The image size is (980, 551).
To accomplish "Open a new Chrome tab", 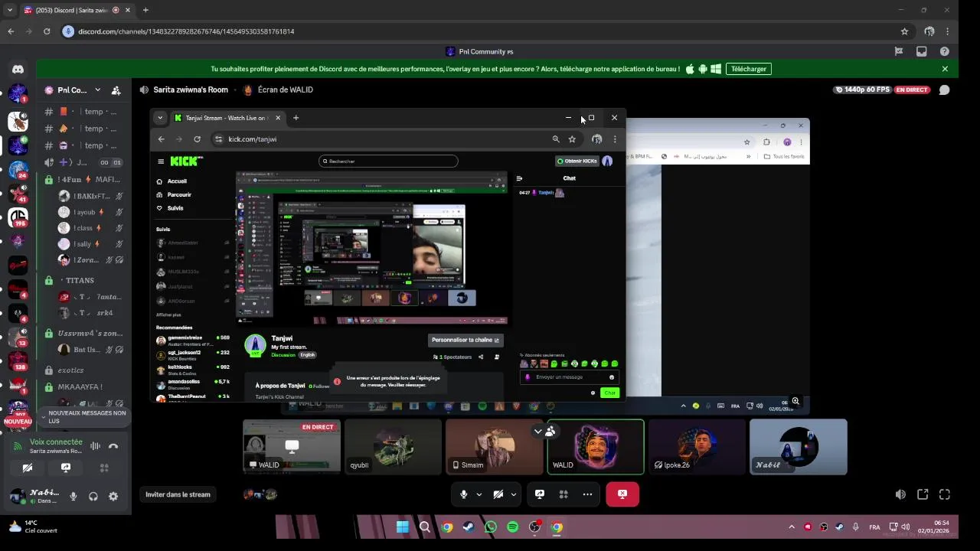I will (145, 10).
